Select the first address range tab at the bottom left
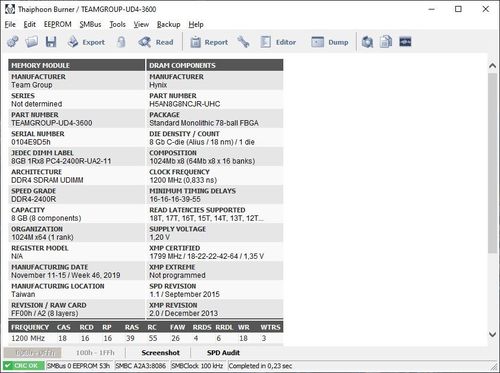Image resolution: width=500 pixels, height=373 pixels. point(33,353)
